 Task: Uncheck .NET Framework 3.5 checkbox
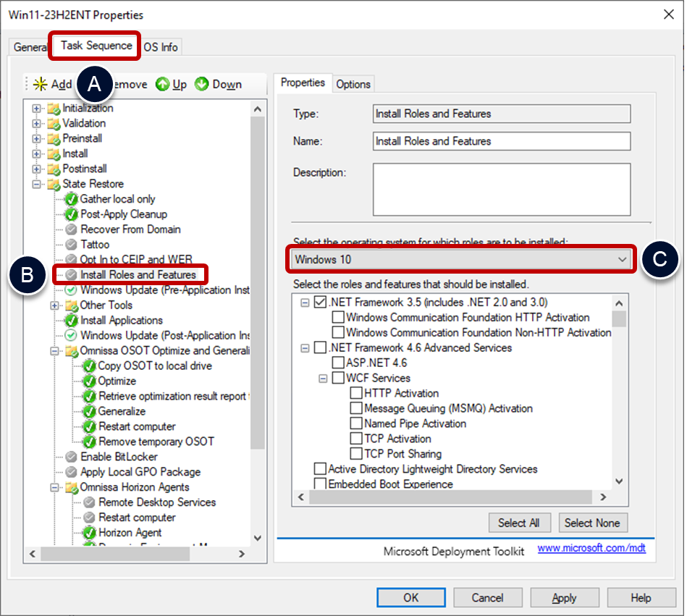pyautogui.click(x=321, y=302)
